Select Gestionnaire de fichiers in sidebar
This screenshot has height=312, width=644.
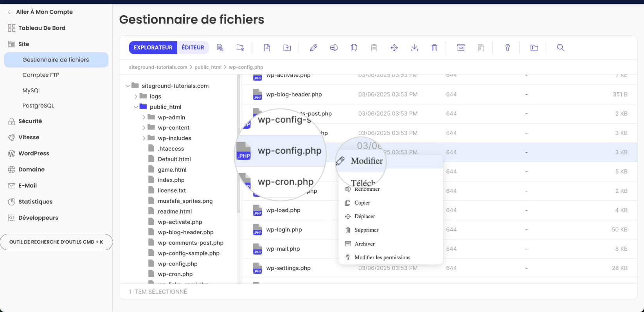click(56, 60)
